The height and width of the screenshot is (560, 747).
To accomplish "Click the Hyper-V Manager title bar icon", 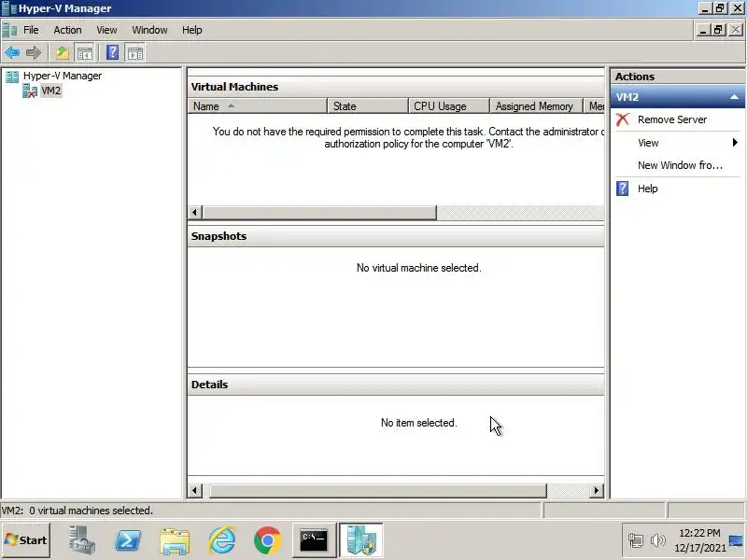I will [9, 8].
